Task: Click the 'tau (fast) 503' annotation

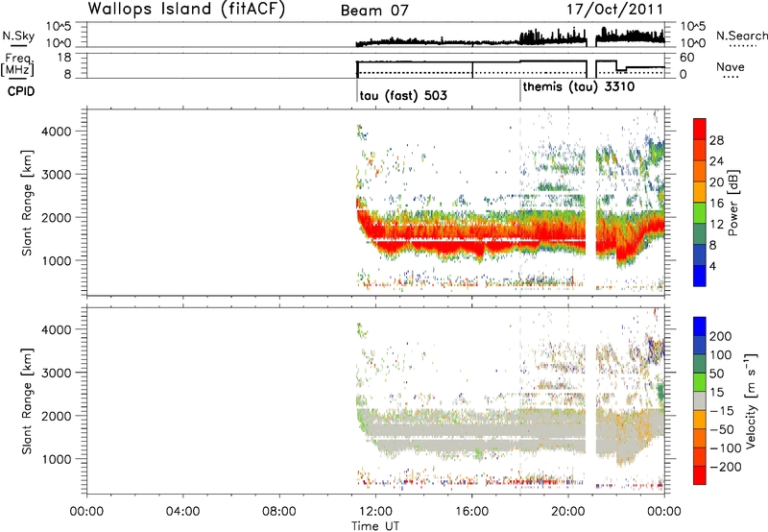Action: coord(403,95)
